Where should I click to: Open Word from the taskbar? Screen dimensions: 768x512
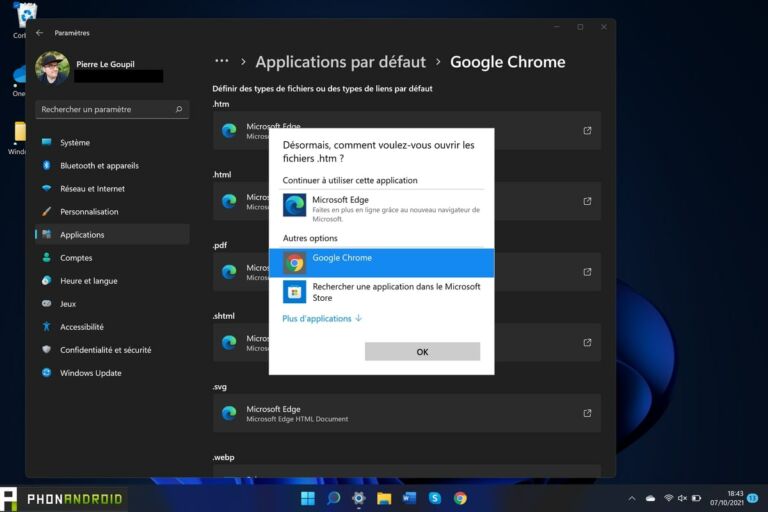[409, 498]
